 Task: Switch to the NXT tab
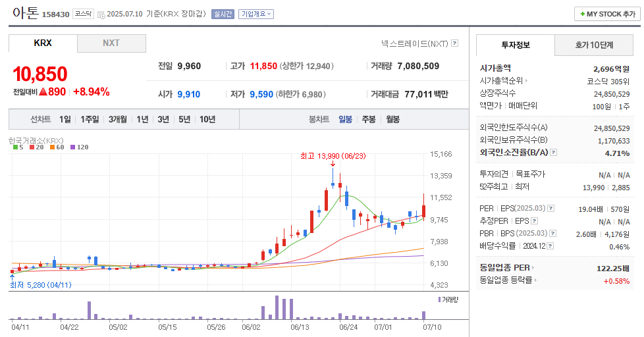coord(111,43)
